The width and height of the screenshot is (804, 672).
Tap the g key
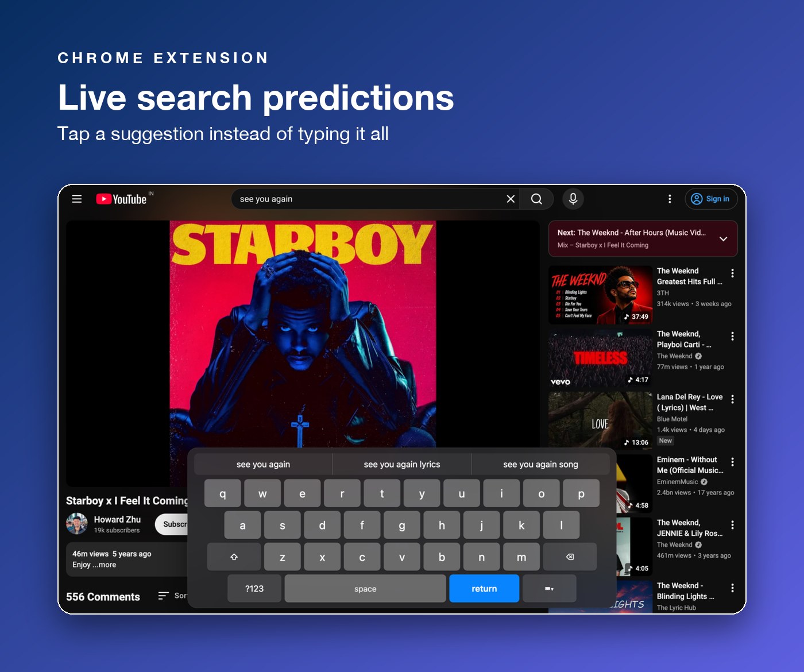pyautogui.click(x=402, y=525)
